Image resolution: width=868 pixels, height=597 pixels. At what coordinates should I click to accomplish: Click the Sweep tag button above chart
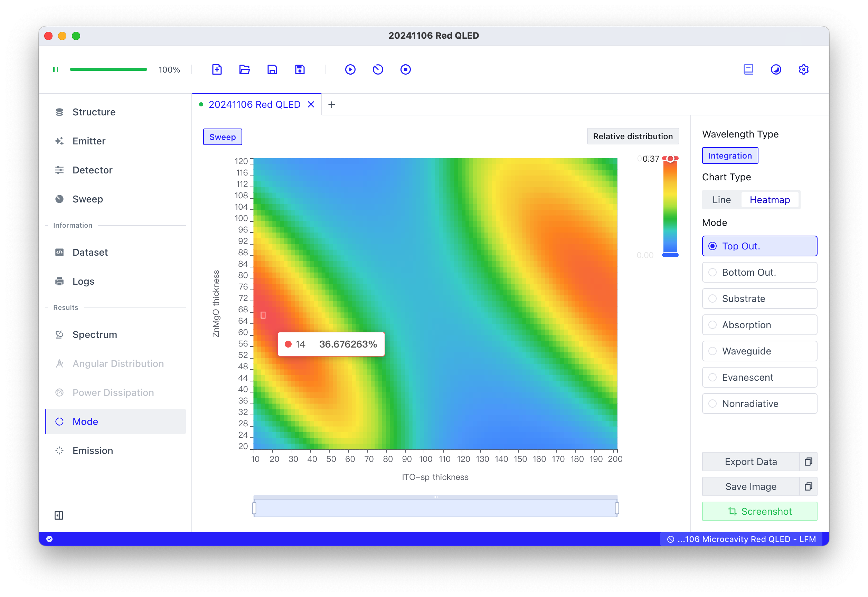(223, 137)
